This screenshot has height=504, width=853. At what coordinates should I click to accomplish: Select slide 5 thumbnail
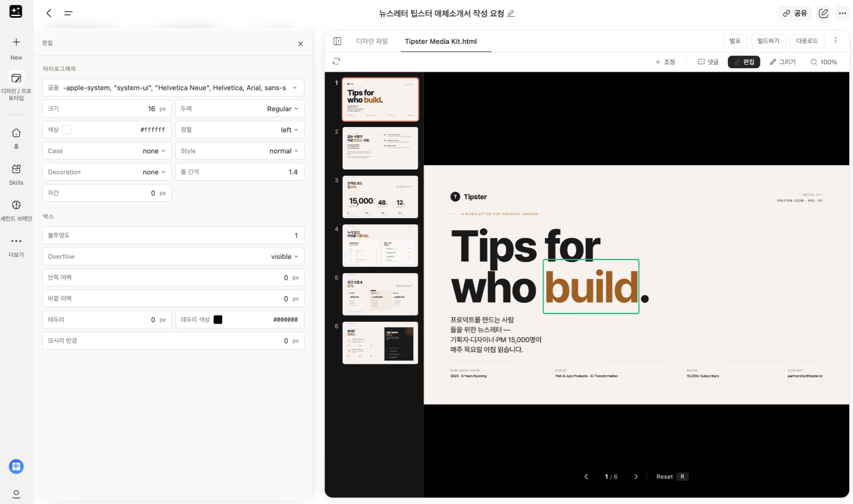pos(380,294)
